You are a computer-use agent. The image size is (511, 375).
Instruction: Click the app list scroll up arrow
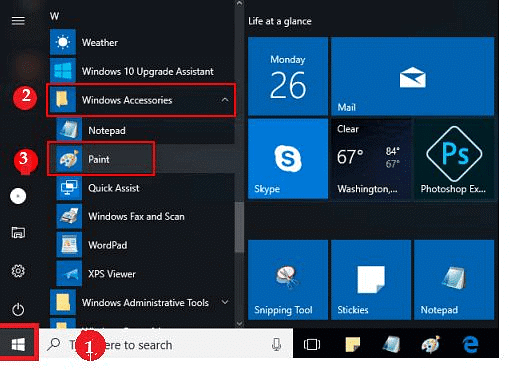[x=239, y=3]
